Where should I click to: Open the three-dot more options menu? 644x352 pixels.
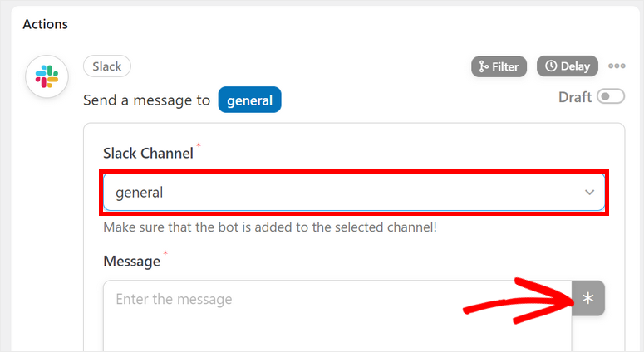(x=617, y=66)
